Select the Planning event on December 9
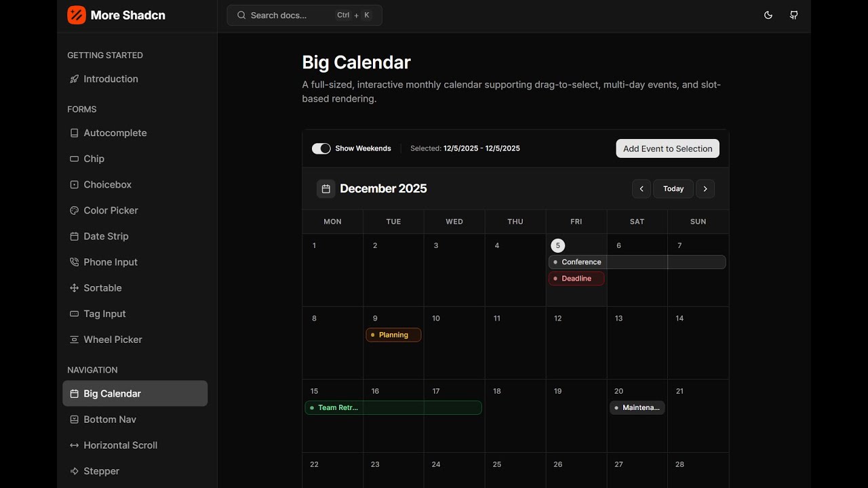 tap(393, 335)
